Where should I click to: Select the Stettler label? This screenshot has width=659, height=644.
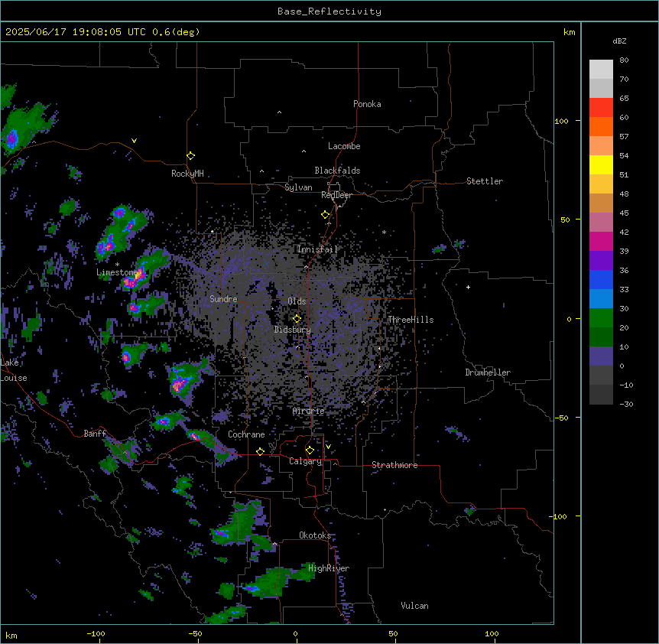tap(485, 181)
